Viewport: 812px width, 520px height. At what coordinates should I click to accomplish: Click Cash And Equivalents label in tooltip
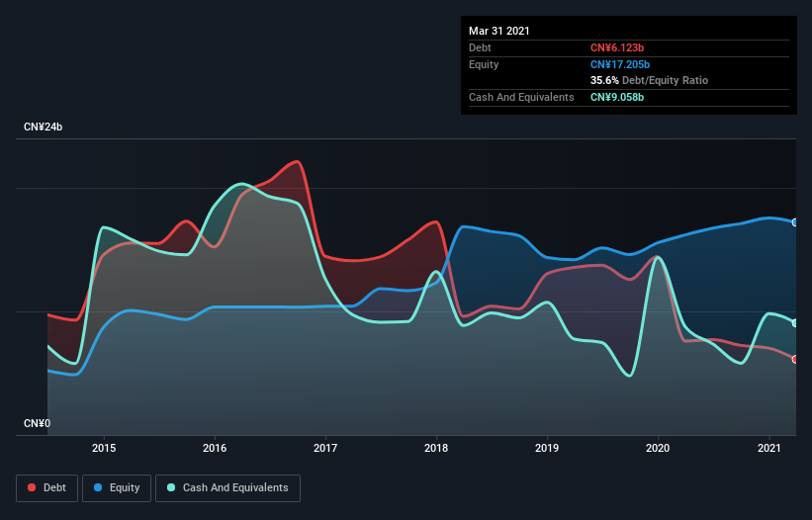[x=521, y=97]
